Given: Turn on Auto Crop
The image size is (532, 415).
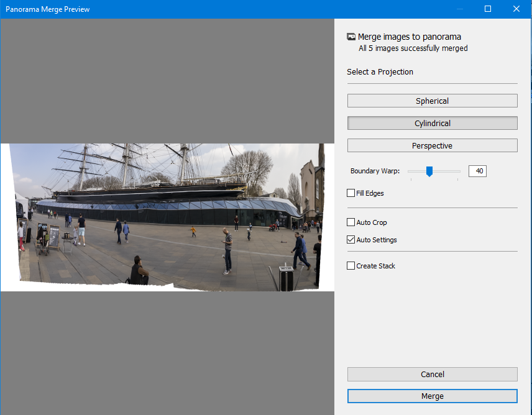Looking at the screenshot, I should [x=351, y=222].
